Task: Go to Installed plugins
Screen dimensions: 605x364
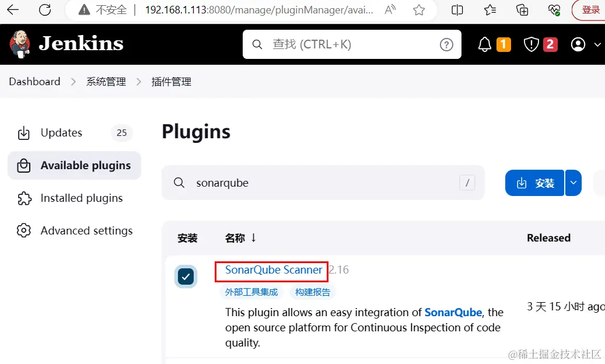Action: click(x=81, y=198)
